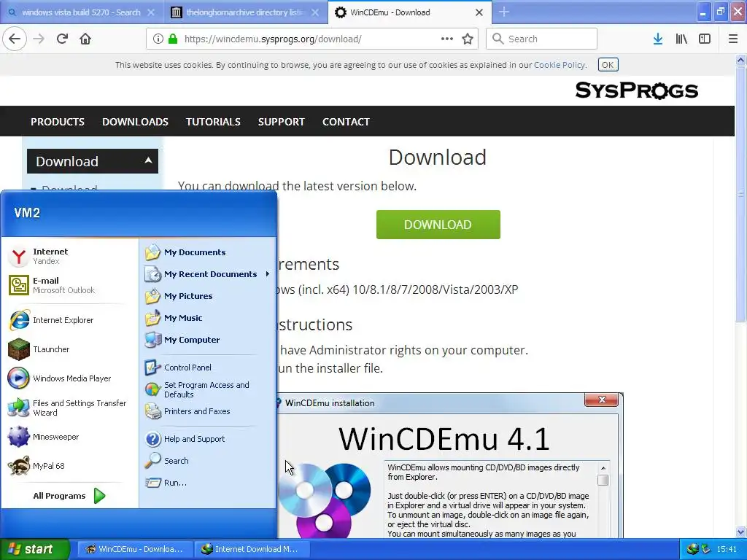Expand All Programs list
747x560 pixels.
69,496
